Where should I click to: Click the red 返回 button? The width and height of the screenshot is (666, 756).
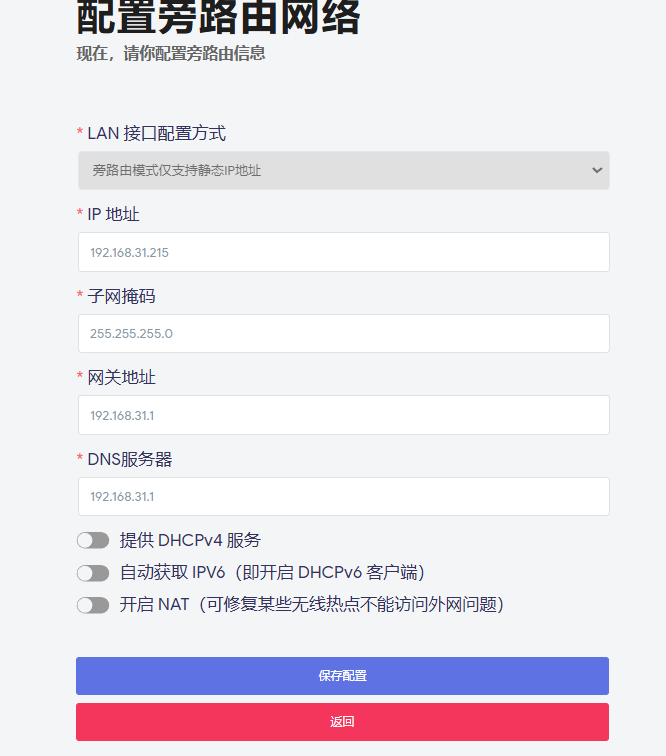[x=342, y=722]
